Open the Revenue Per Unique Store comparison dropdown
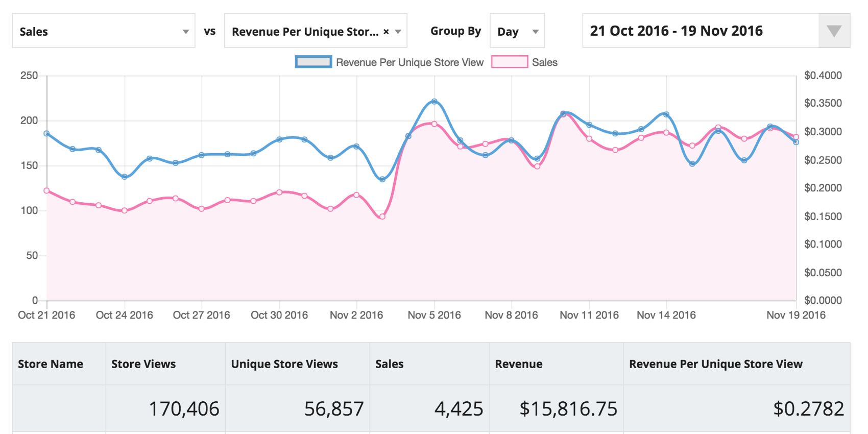This screenshot has height=434, width=868. (316, 31)
